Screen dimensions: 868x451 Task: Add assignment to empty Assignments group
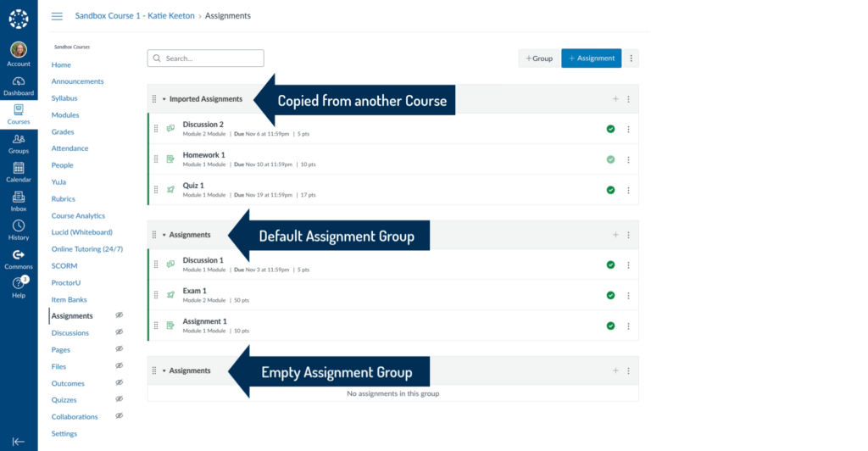615,370
